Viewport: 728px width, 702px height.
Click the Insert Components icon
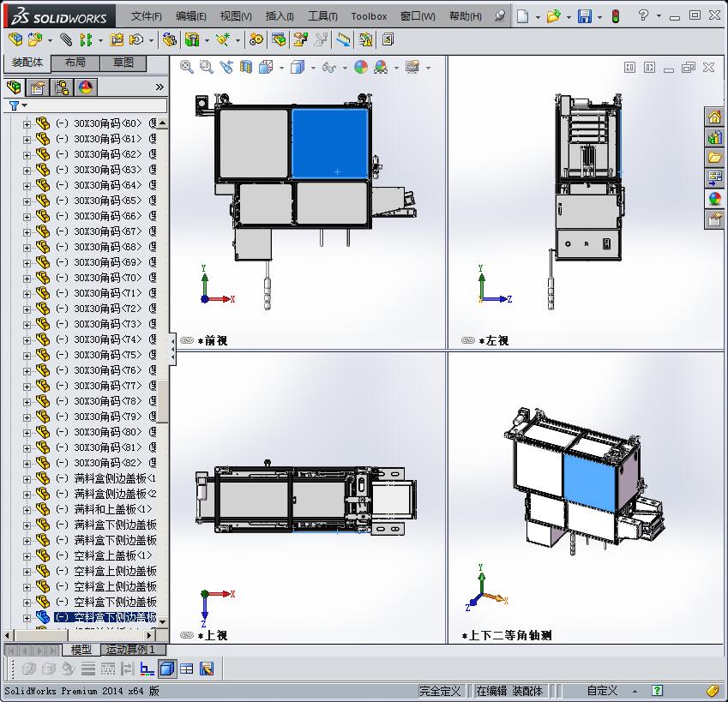pyautogui.click(x=33, y=40)
